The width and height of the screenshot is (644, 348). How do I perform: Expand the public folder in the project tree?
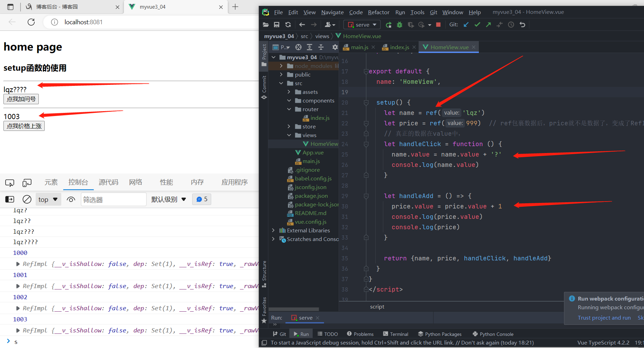tap(281, 74)
